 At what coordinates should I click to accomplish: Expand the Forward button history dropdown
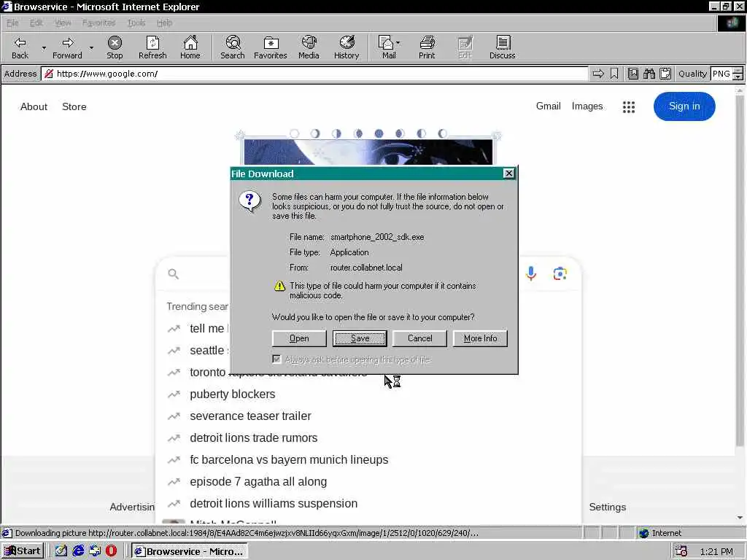tap(91, 47)
